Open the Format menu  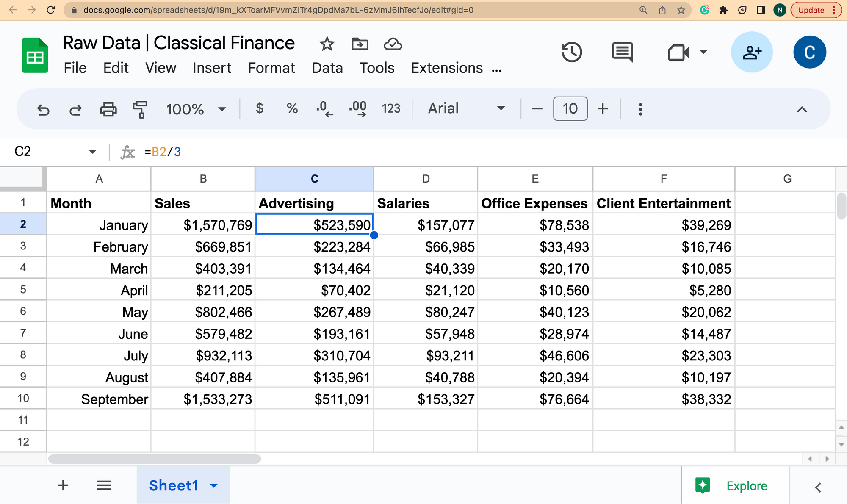tap(271, 68)
